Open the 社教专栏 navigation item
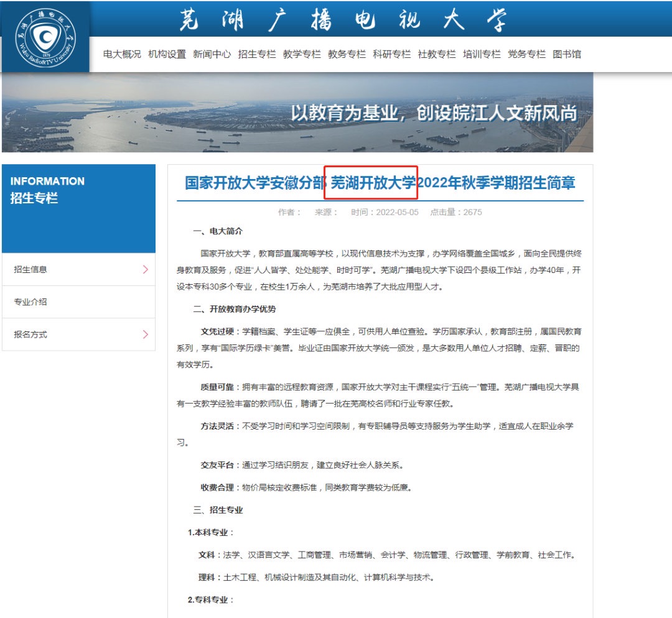 click(437, 54)
